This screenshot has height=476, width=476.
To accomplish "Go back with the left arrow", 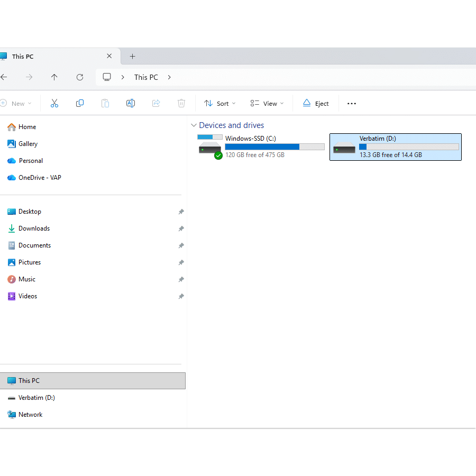I will [4, 77].
